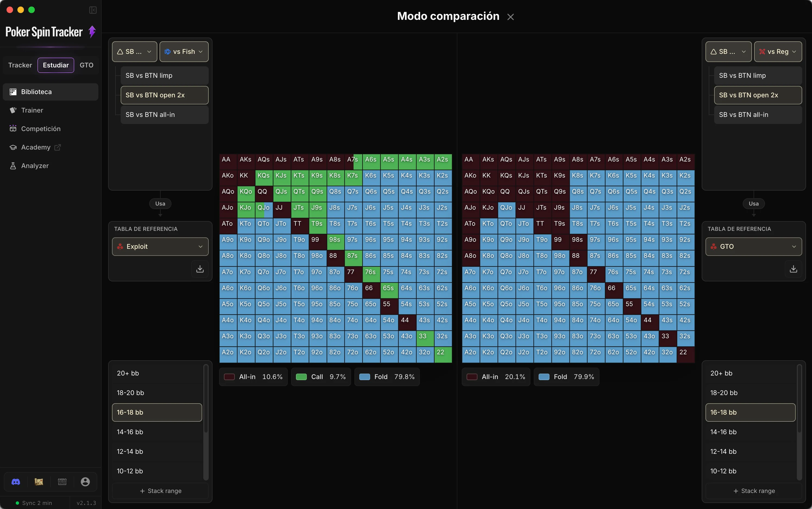Add a Stack range on left panel
Screen dimensions: 812x509
(x=160, y=491)
